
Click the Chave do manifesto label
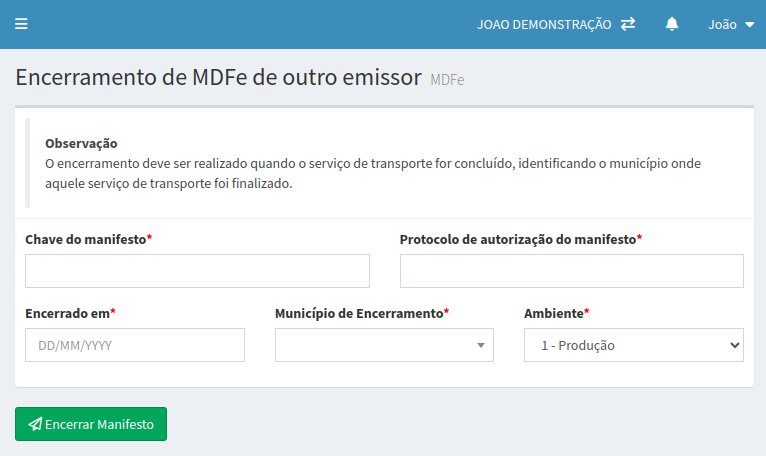tap(86, 239)
